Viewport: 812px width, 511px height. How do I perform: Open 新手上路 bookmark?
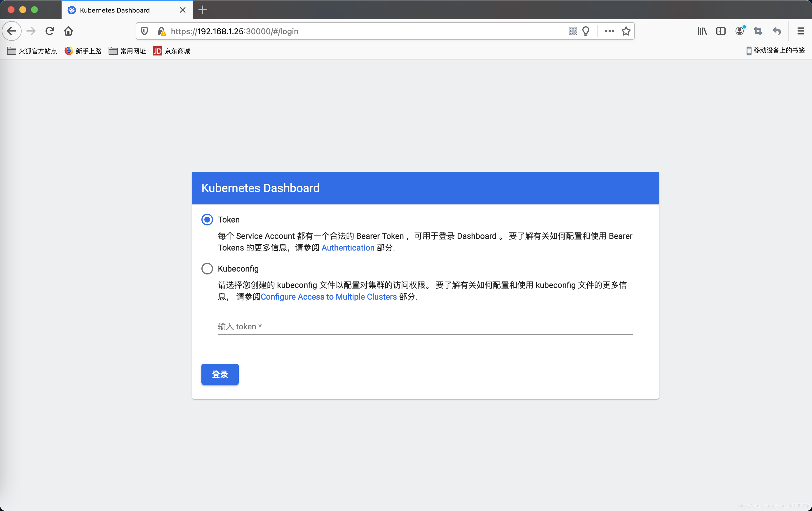pyautogui.click(x=83, y=51)
